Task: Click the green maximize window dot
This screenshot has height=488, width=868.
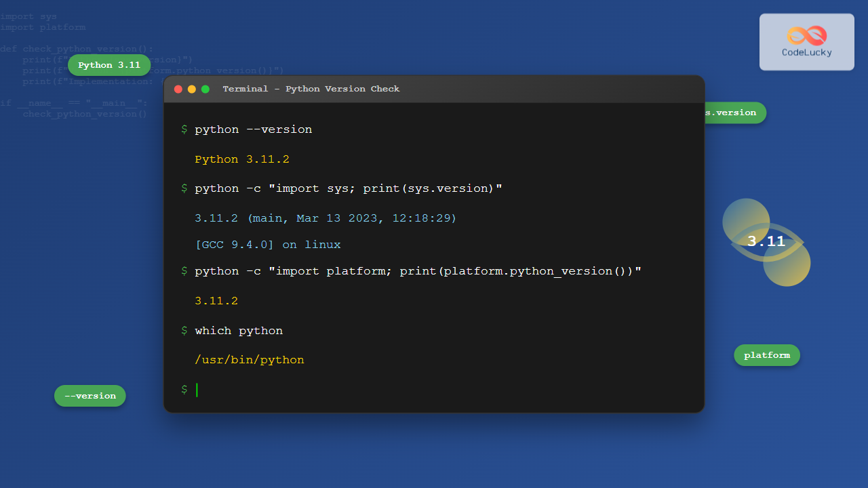Action: click(205, 89)
